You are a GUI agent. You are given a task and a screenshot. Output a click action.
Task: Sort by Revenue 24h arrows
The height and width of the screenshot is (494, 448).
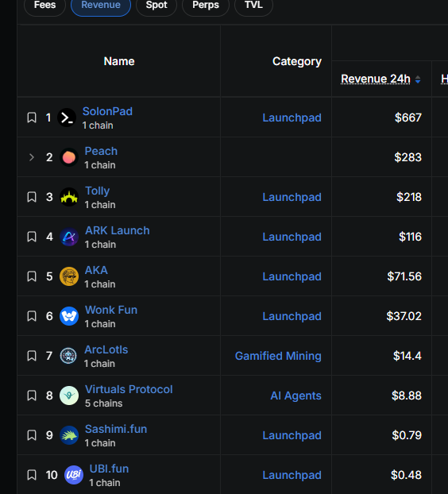coord(418,79)
